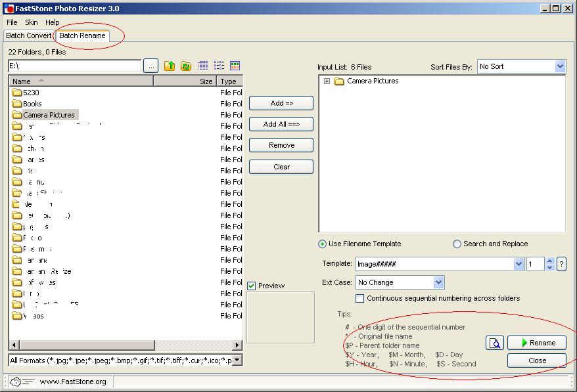Click the www.FastStone.org link
Screen dimensions: 577x392
coord(73,381)
